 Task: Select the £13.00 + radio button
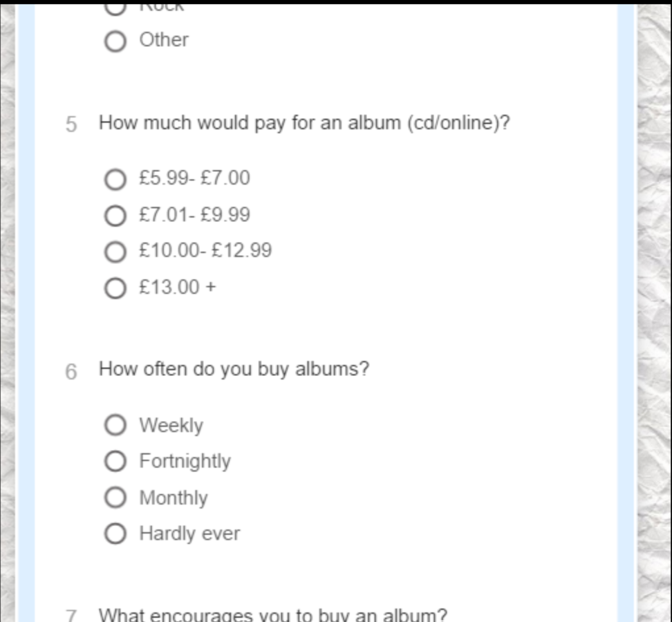(x=115, y=288)
